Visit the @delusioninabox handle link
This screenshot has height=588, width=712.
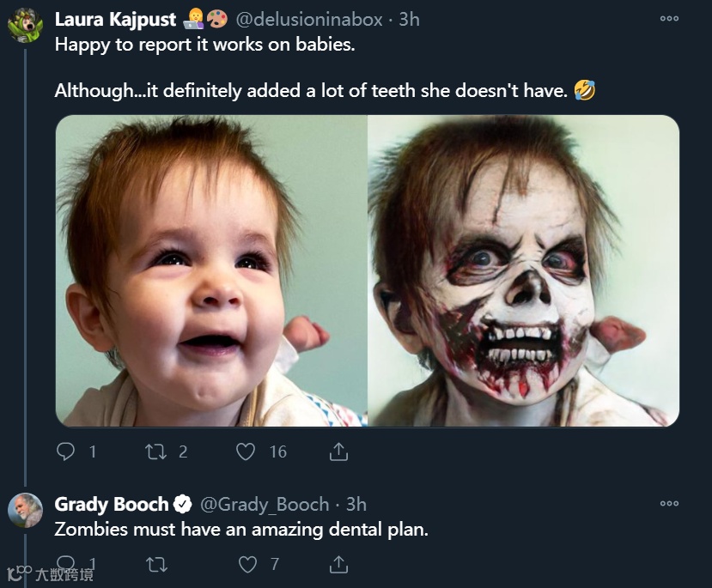click(310, 19)
